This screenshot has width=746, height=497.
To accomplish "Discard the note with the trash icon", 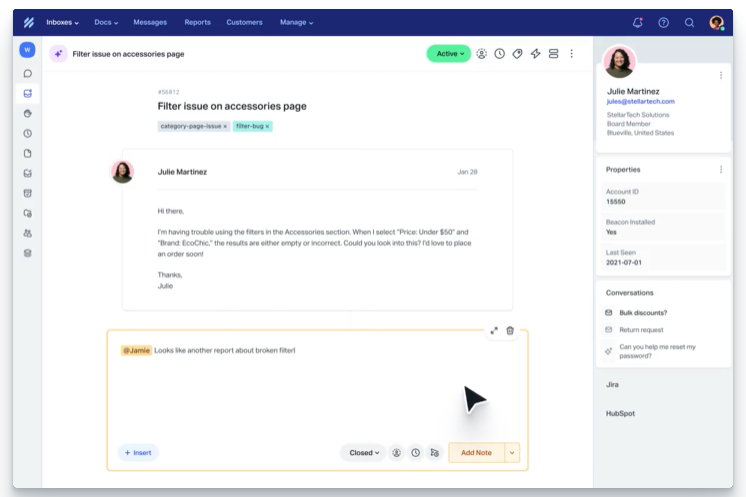I will (510, 331).
